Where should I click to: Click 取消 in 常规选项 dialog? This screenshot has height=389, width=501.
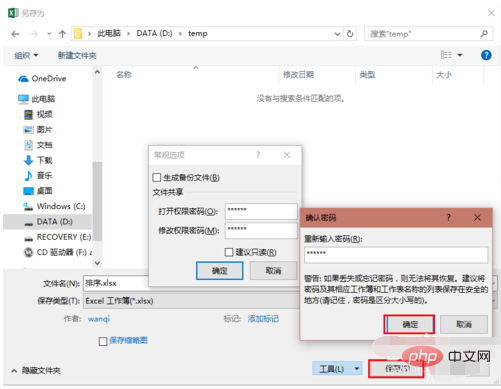[x=273, y=271]
